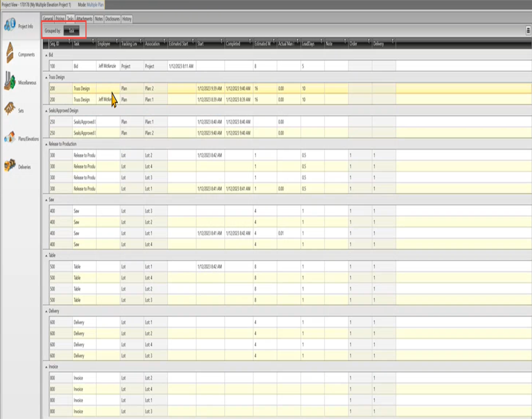Collapse the Release to Production group
The image size is (532, 419).
[x=47, y=144]
